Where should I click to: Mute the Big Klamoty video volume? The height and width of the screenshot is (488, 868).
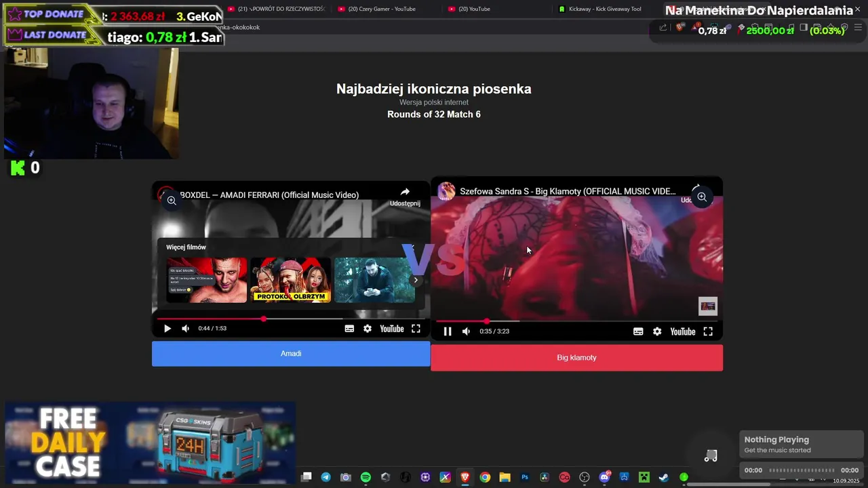tap(466, 331)
